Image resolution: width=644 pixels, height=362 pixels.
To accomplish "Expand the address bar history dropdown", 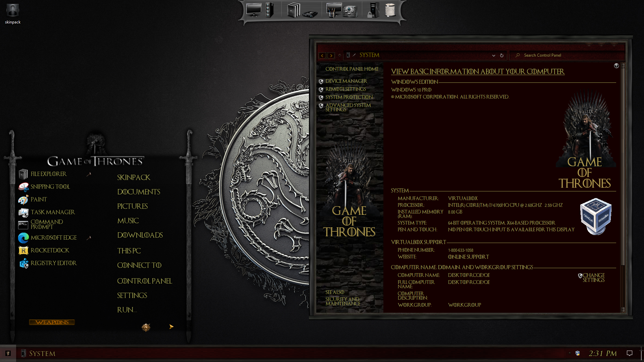I will pos(493,56).
